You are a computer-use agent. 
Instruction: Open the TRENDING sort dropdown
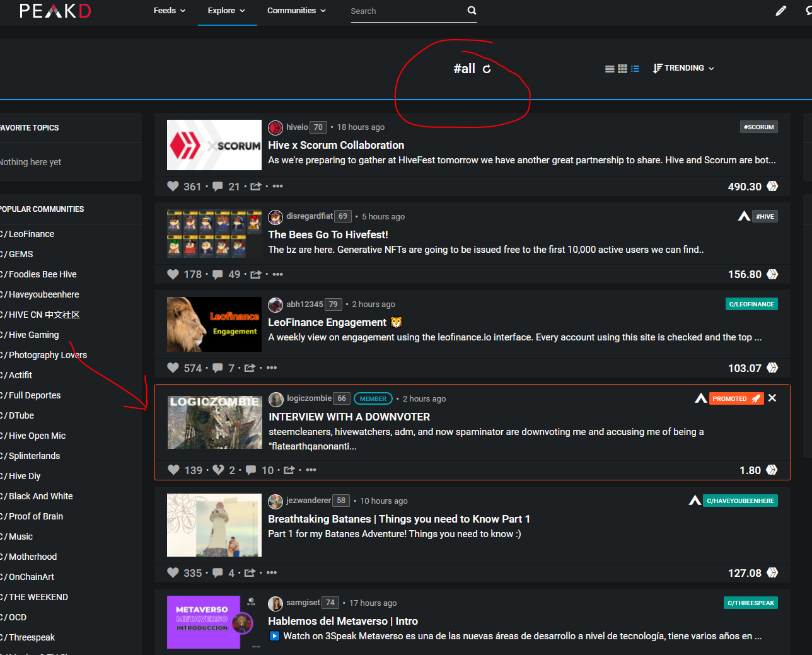click(x=684, y=68)
